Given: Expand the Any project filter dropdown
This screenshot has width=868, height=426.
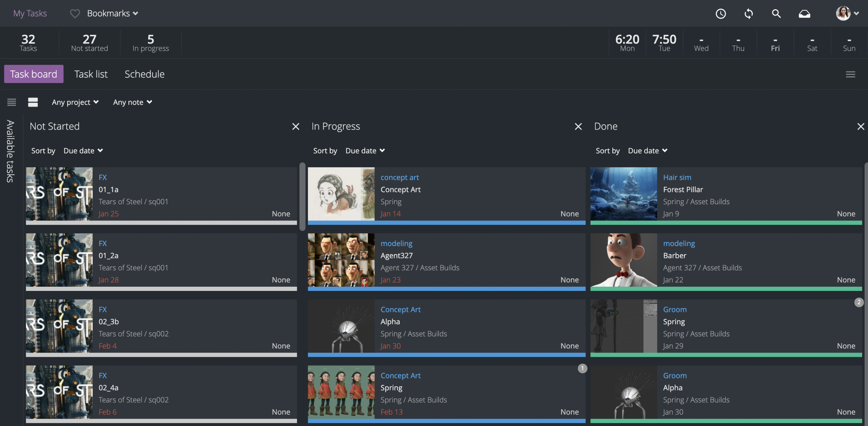Looking at the screenshot, I should pyautogui.click(x=75, y=102).
